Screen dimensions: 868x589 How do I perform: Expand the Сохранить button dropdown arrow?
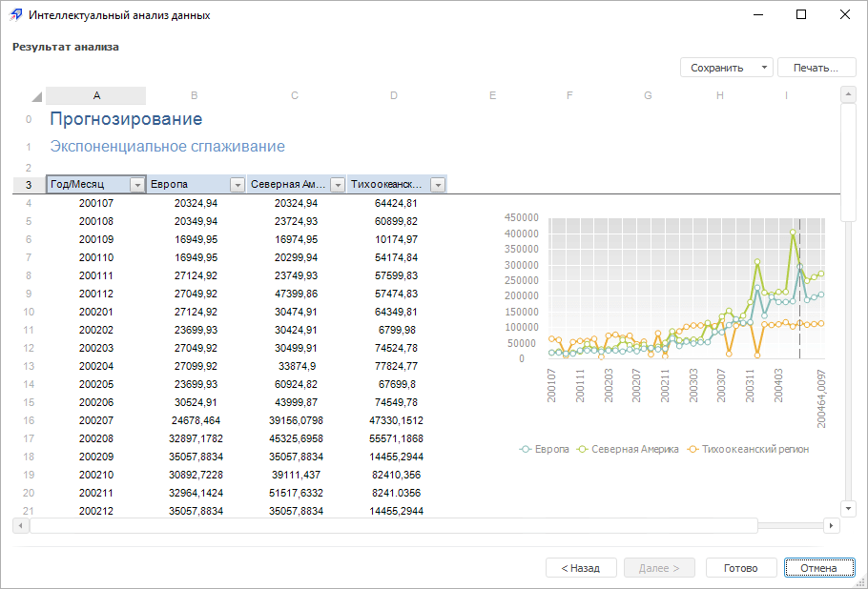[x=764, y=68]
